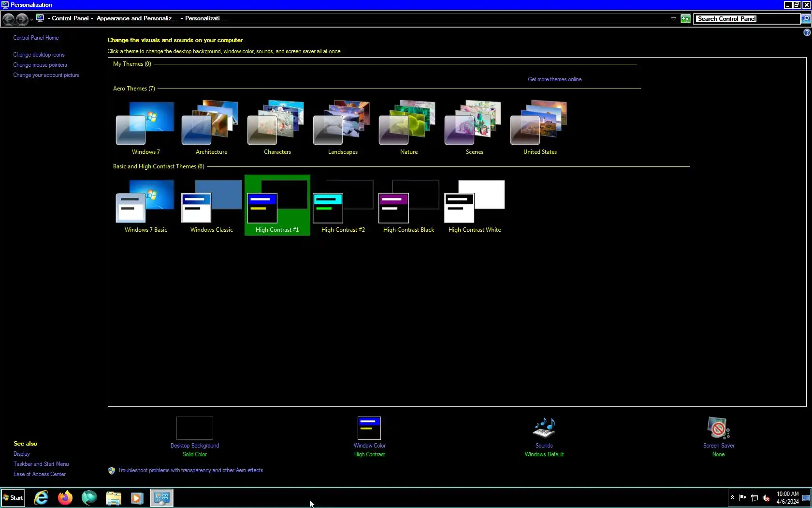Select the High Contrast White theme
The width and height of the screenshot is (812, 508).
point(474,206)
